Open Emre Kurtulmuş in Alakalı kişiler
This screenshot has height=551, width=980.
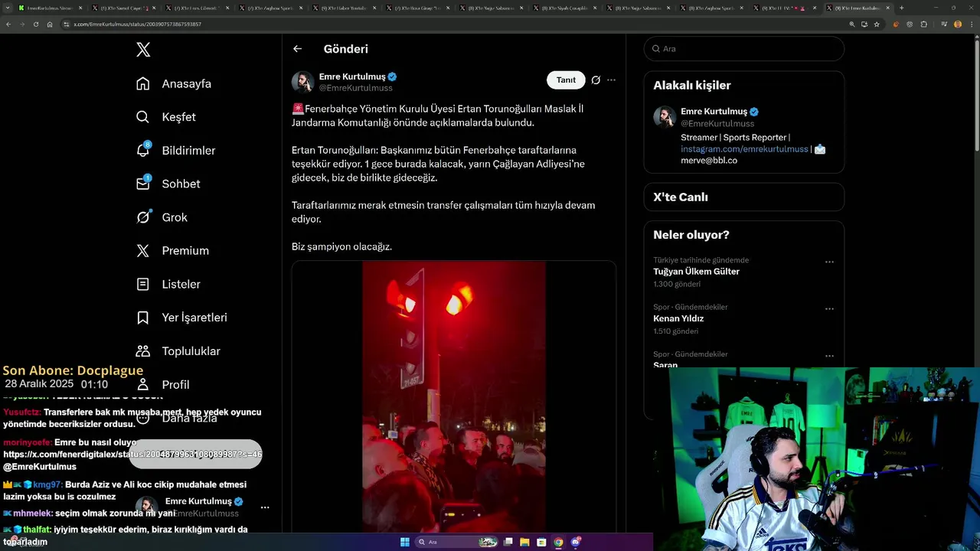(714, 111)
